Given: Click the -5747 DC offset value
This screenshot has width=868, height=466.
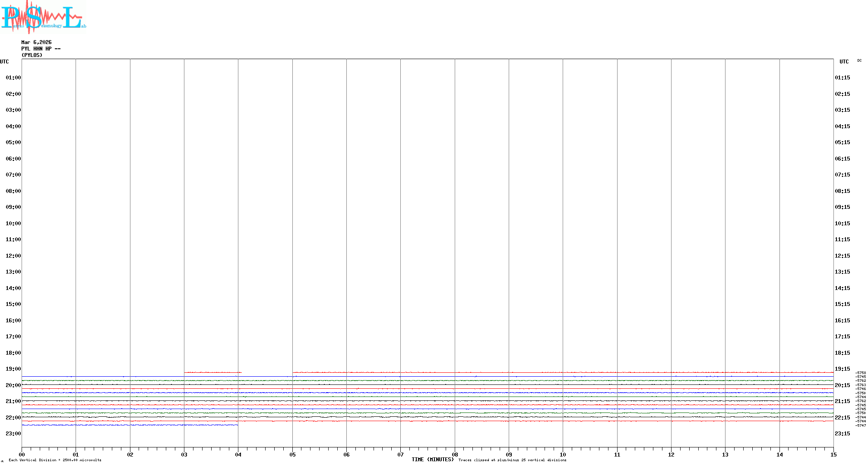Looking at the screenshot, I should [x=861, y=425].
